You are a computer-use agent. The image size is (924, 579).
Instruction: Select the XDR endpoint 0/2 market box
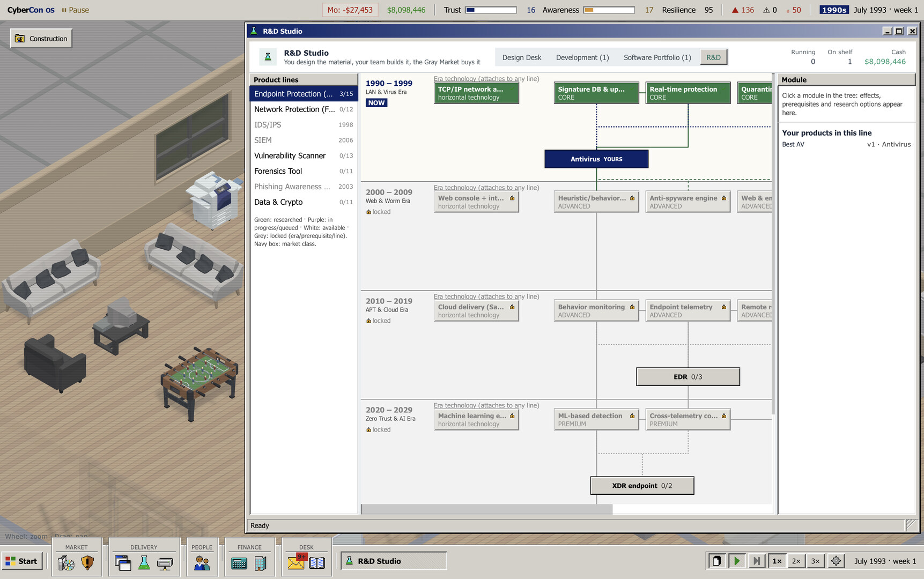[x=642, y=486]
